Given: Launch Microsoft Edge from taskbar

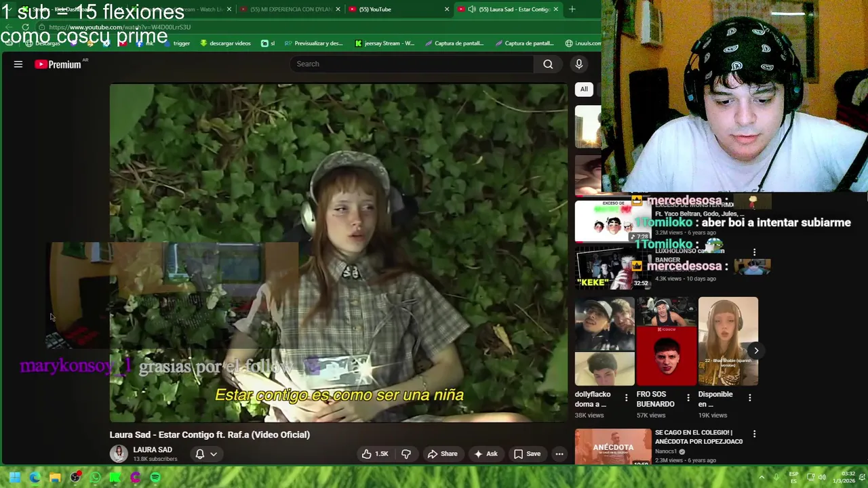Looking at the screenshot, I should (35, 477).
